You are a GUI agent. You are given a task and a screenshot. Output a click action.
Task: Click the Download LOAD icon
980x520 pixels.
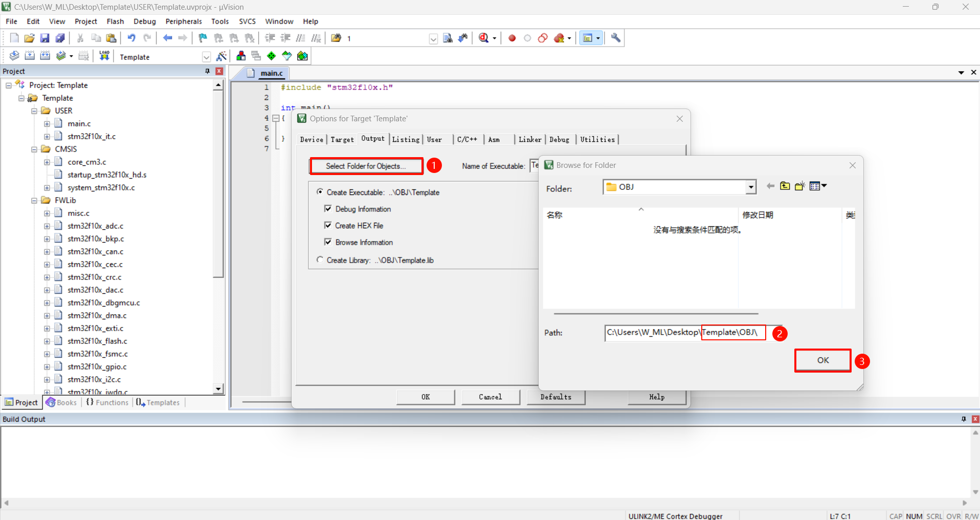pos(104,56)
